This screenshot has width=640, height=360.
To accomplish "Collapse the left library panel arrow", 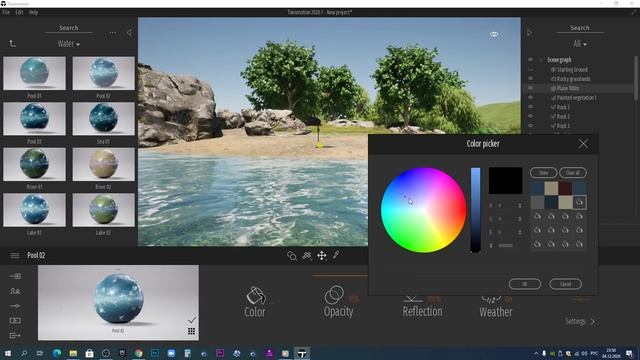I will [x=129, y=33].
